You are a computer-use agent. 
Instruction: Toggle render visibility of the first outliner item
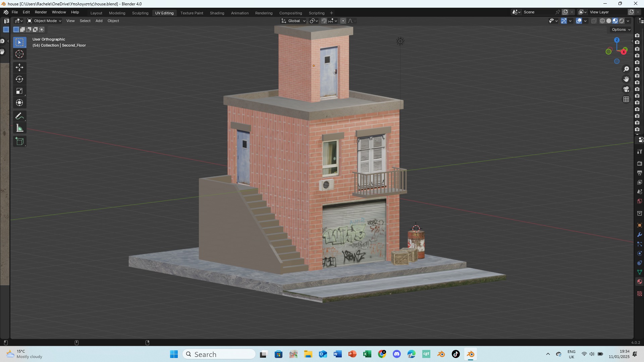637,36
